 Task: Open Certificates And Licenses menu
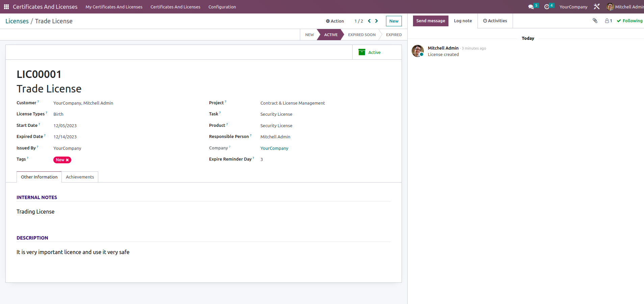point(175,7)
